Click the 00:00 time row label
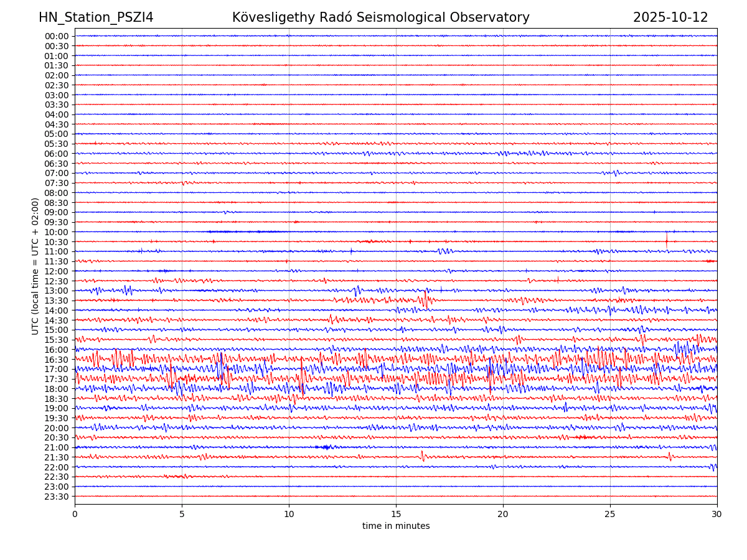Image resolution: width=747 pixels, height=560 pixels. [x=56, y=36]
